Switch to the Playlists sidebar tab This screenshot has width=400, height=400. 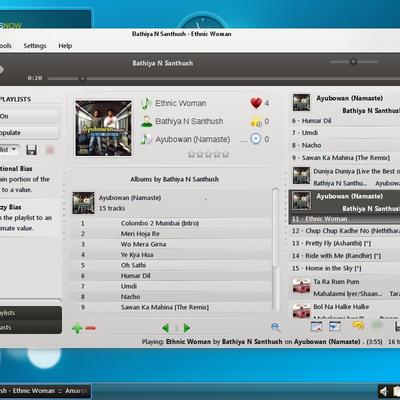click(x=31, y=313)
